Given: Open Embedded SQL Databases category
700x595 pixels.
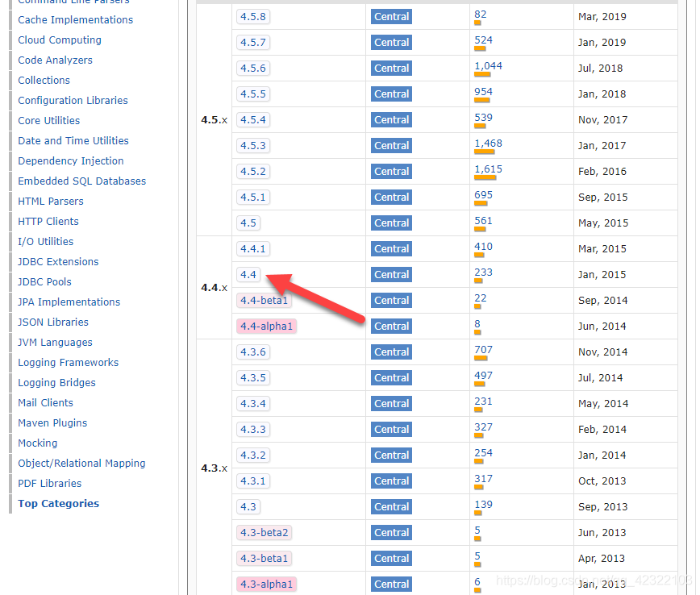Looking at the screenshot, I should 81,181.
